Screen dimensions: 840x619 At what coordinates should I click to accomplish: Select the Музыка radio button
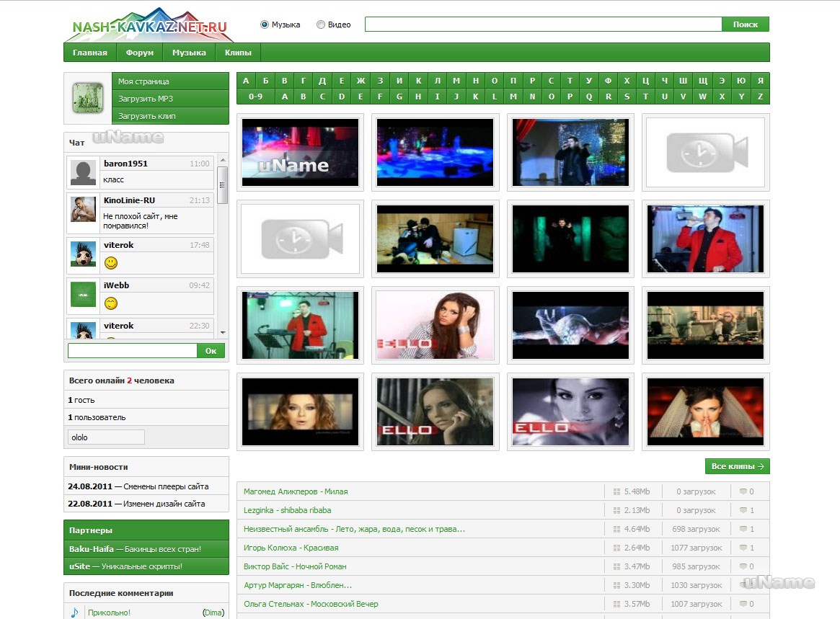(x=264, y=25)
